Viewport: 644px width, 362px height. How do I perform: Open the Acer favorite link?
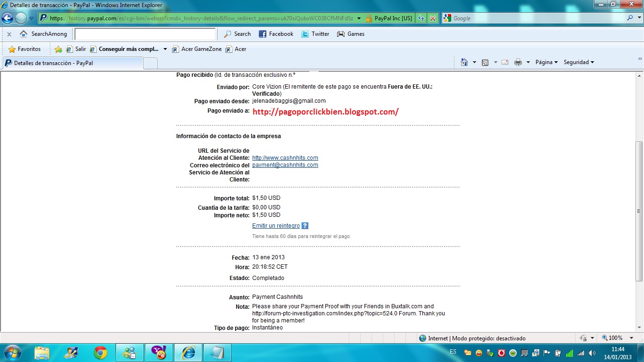[236, 49]
